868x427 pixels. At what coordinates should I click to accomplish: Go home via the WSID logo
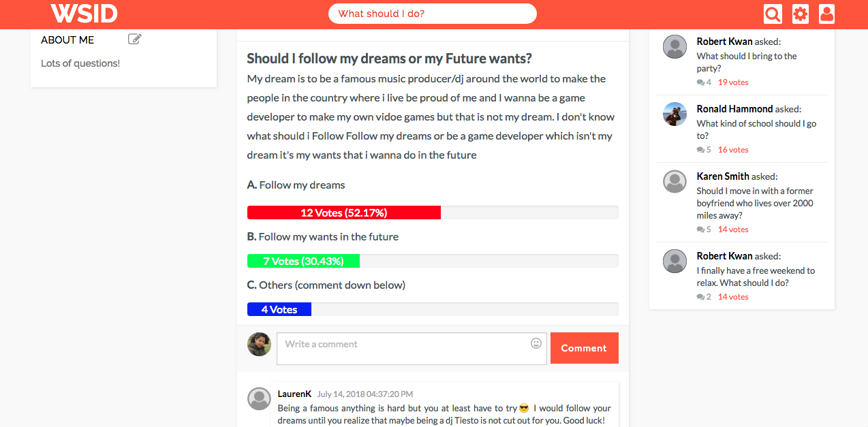pos(84,14)
